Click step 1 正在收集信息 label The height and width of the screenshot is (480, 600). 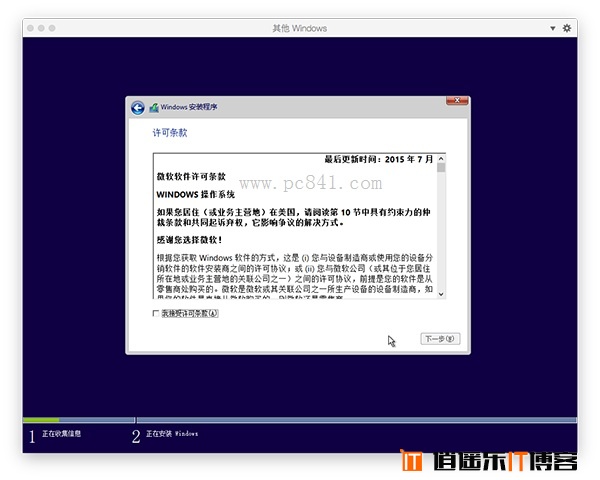(61, 434)
